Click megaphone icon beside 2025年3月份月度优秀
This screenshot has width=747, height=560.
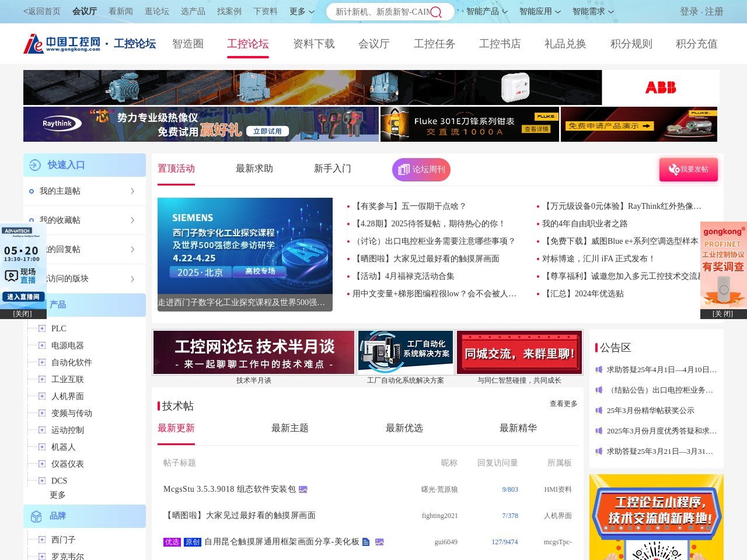coord(599,430)
